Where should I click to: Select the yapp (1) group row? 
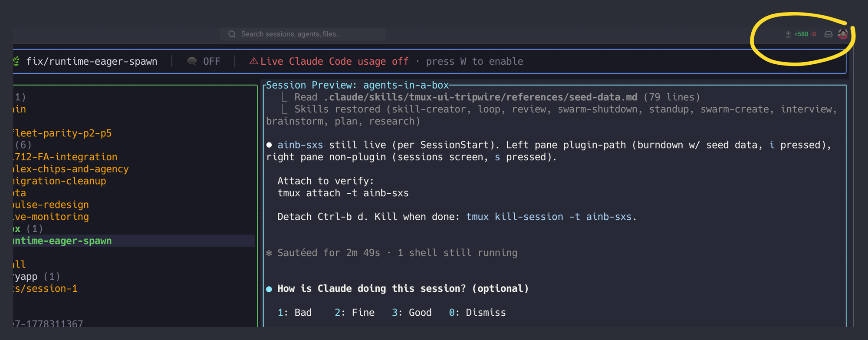click(x=36, y=276)
